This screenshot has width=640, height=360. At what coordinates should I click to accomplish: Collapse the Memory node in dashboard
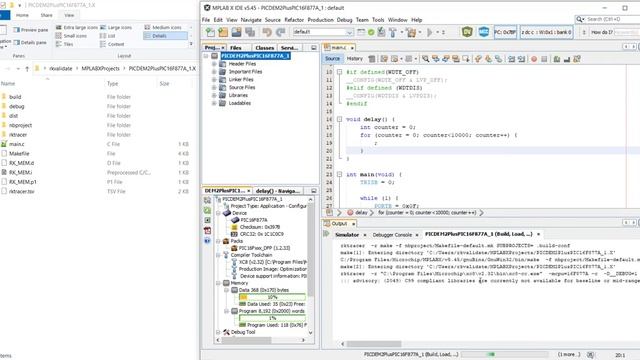(x=218, y=283)
